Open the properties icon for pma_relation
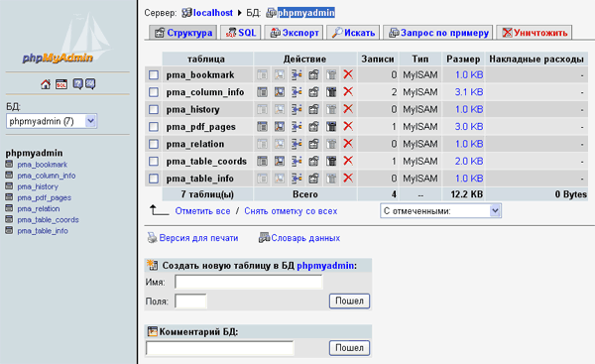595x364 pixels. tap(313, 144)
